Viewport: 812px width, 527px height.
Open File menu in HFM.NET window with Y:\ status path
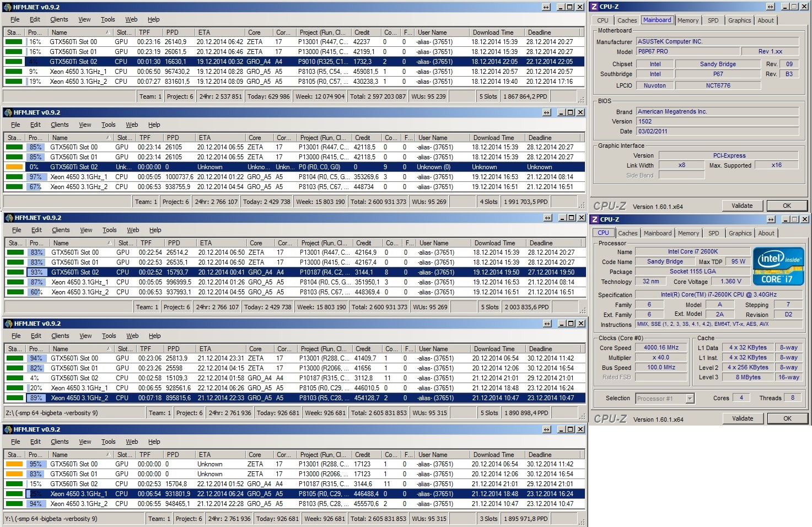15,442
